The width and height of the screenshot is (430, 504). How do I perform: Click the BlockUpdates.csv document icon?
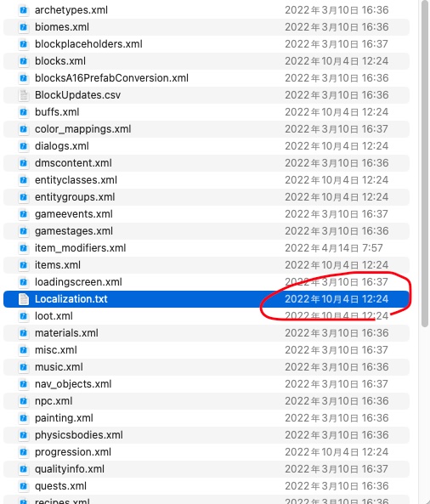tap(24, 95)
